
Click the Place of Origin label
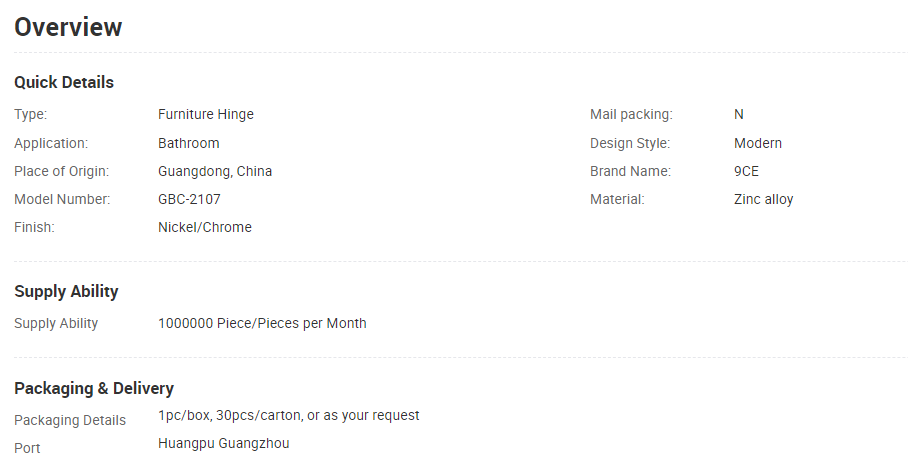61,172
